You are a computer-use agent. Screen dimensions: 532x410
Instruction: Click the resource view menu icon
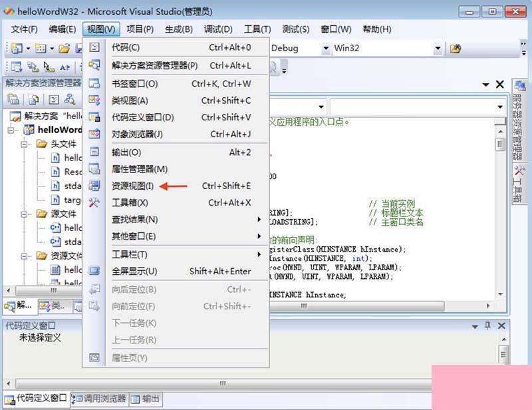tap(94, 186)
